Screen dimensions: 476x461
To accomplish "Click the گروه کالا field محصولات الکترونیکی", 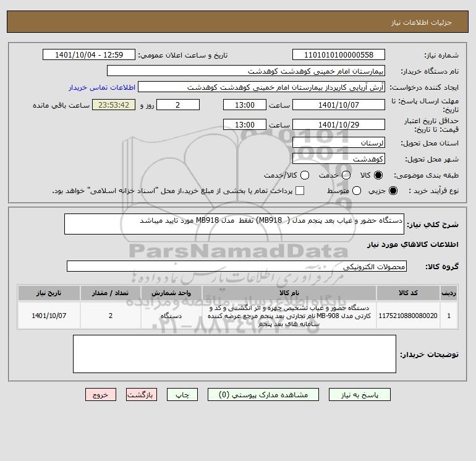I will [x=237, y=266].
